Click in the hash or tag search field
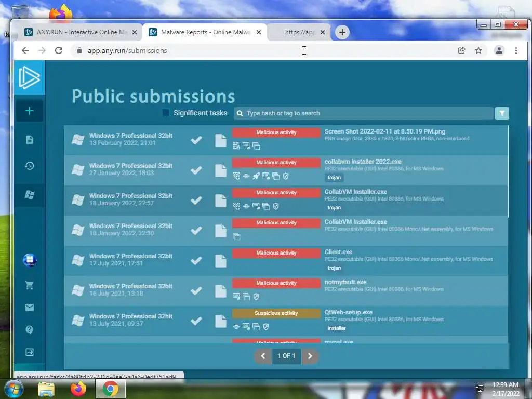This screenshot has width=532, height=399. coord(363,113)
